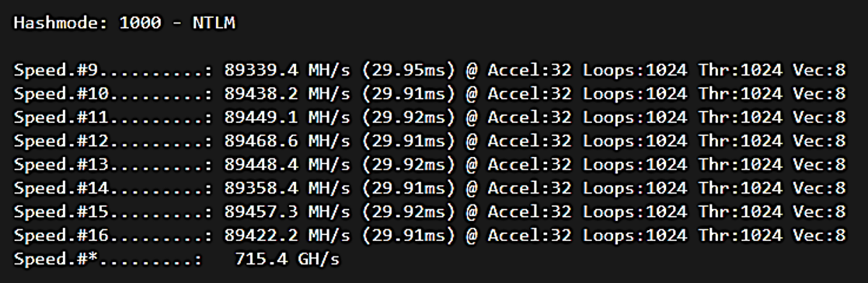The height and width of the screenshot is (283, 868).
Task: Click the (29.95ms) timing in Speed.#9 row
Action: coord(409,70)
